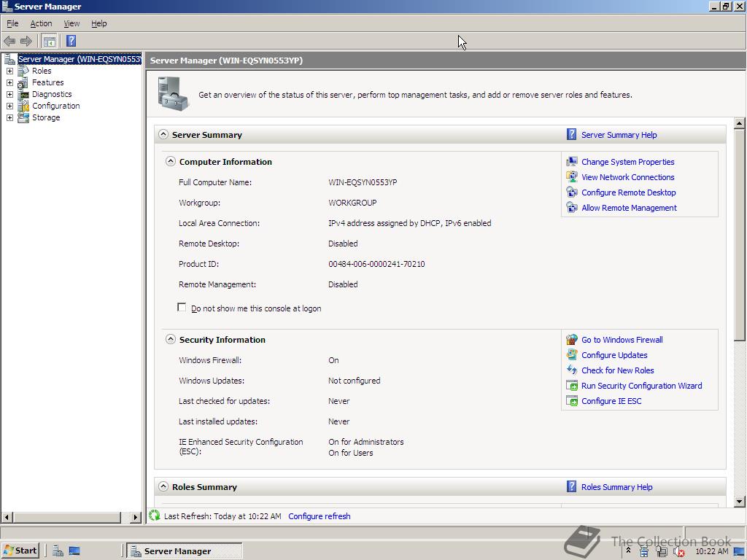
Task: Collapse the Computer Information section
Action: 171,161
